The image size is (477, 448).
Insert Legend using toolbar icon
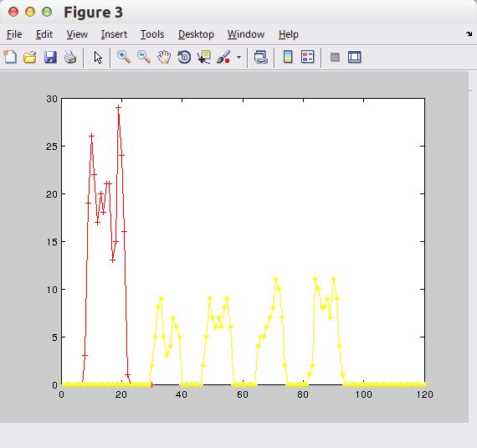point(308,57)
